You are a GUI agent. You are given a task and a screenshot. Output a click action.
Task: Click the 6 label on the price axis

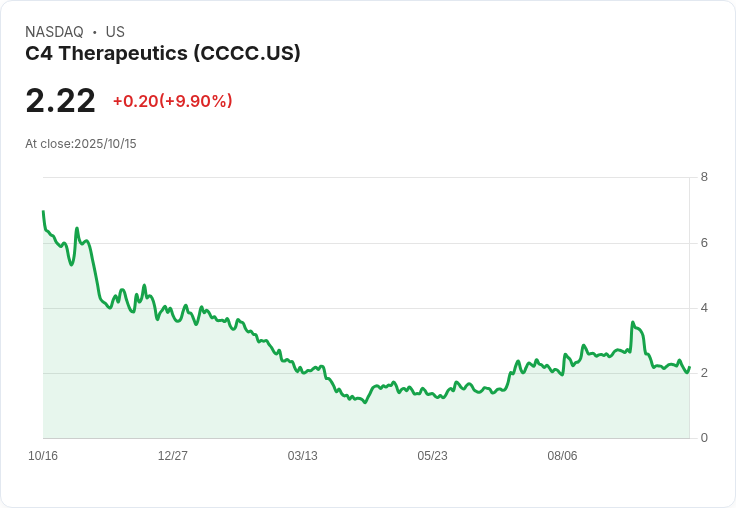click(x=704, y=243)
